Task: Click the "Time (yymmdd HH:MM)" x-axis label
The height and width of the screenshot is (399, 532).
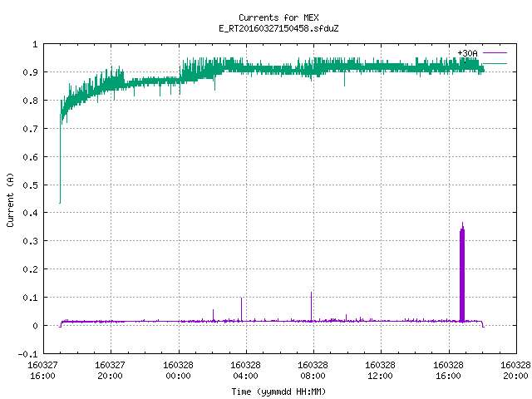Action: [x=278, y=392]
